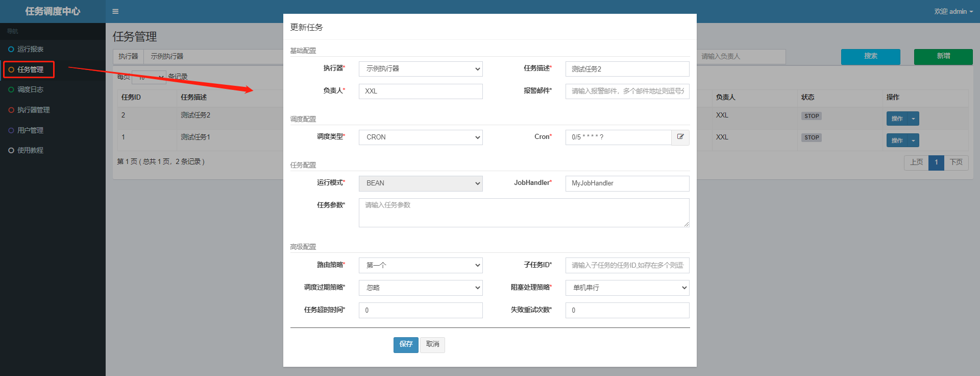Click the 调度日志 circle icon in sidebar

[x=11, y=89]
